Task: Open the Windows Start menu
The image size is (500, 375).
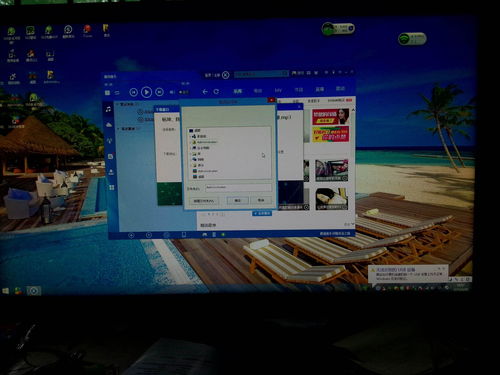Action: (6, 291)
